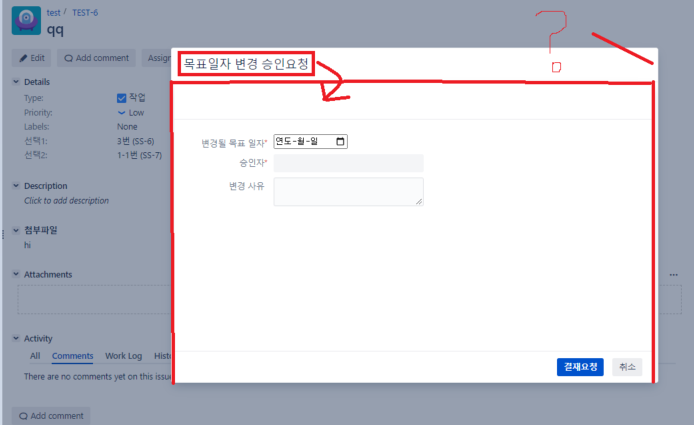The height and width of the screenshot is (425, 694).
Task: Click the 작업 issue type checkbox icon
Action: click(x=121, y=98)
